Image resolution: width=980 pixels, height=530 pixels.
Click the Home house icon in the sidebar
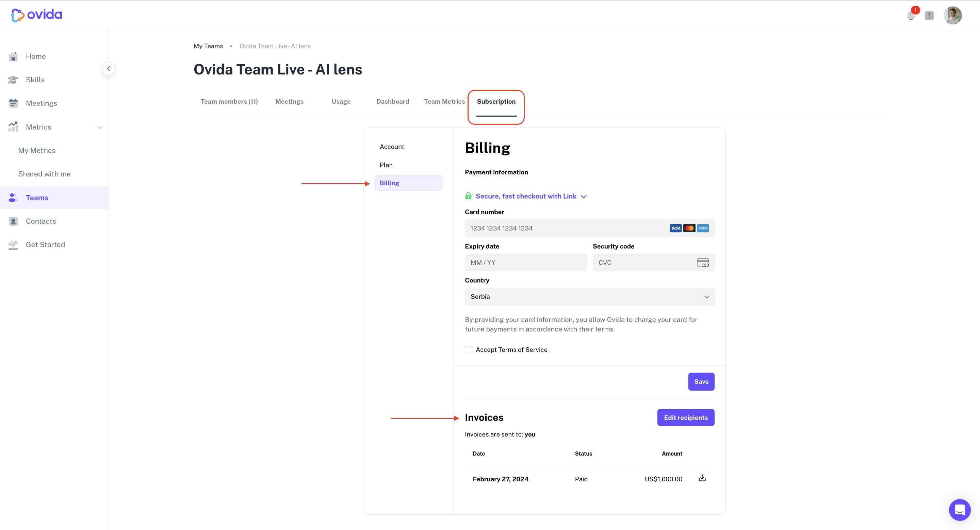pyautogui.click(x=13, y=56)
